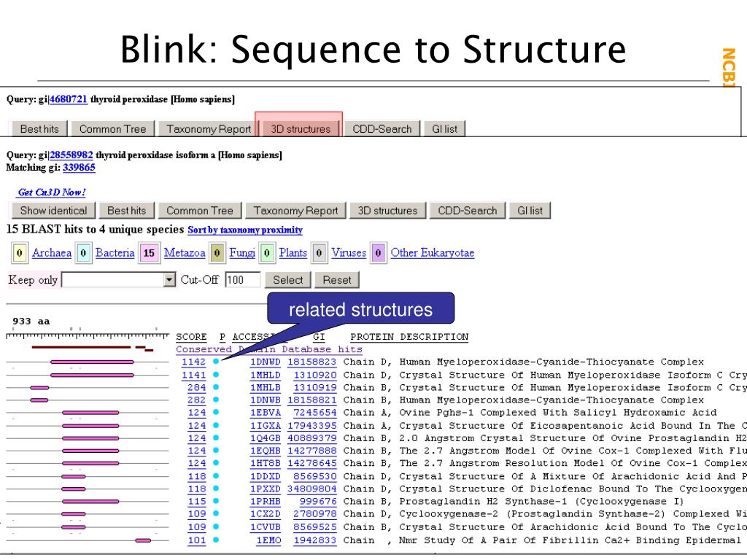Click the Plants count box
747x560 pixels.
(267, 253)
